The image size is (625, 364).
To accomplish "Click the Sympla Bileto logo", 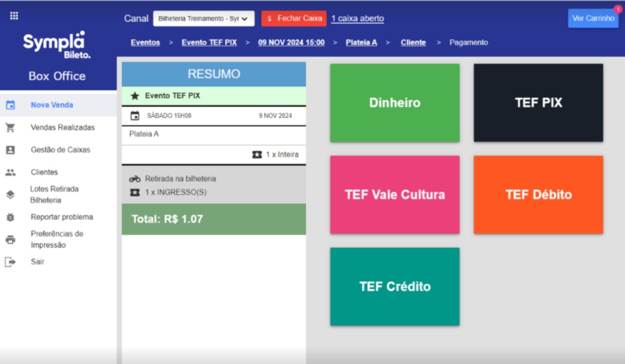I will coord(57,45).
